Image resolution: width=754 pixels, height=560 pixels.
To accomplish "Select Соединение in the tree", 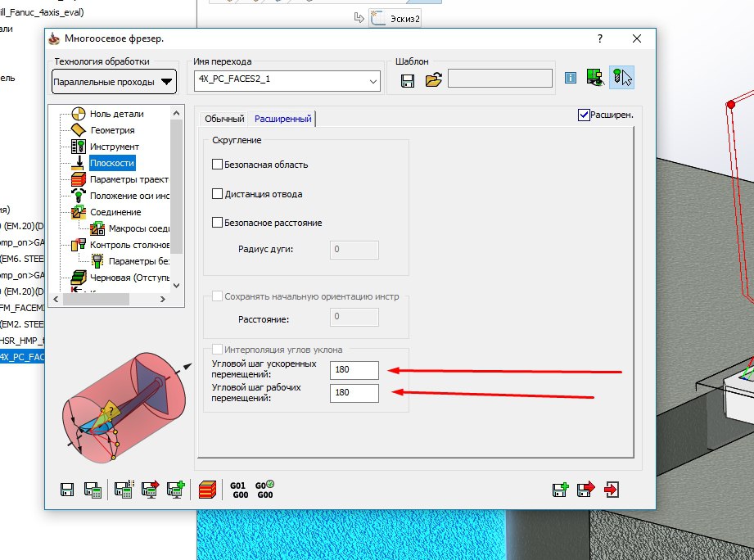I will (x=115, y=212).
